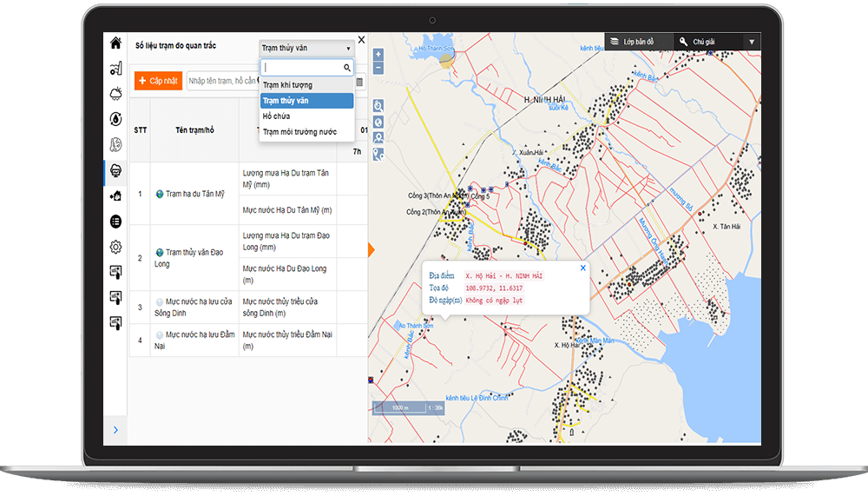Collapse the data panel using orange arrow
Screen dimensions: 868x496
point(371,250)
